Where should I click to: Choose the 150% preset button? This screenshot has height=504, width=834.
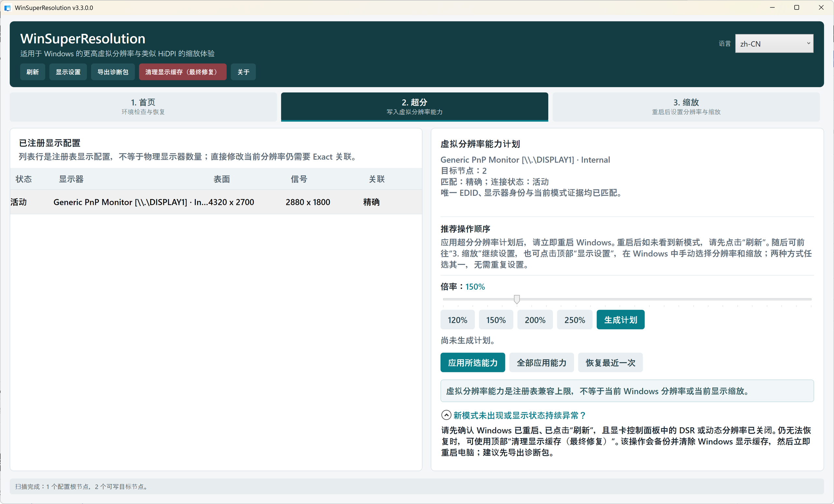coord(496,320)
